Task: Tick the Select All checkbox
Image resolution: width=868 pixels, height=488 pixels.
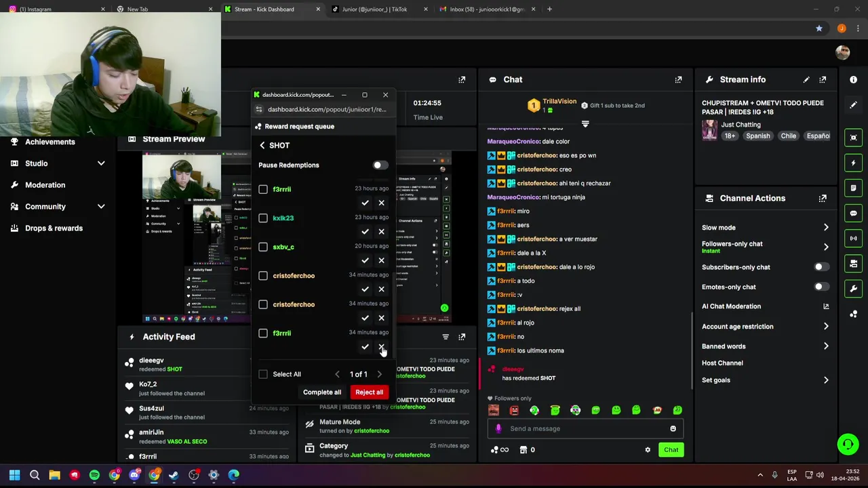Action: (263, 374)
